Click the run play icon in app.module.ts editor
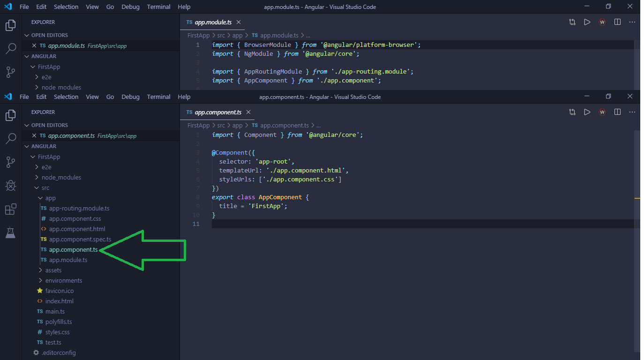644x360 pixels. pos(587,22)
